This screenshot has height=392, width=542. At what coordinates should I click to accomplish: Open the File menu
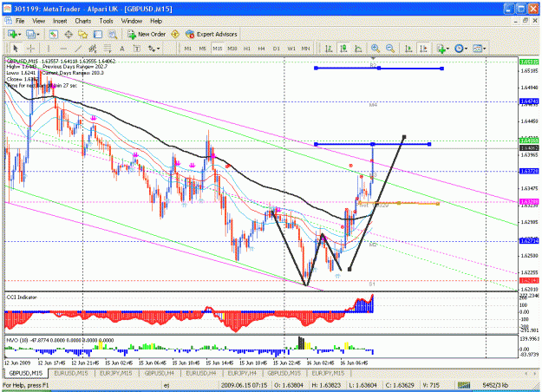point(20,21)
